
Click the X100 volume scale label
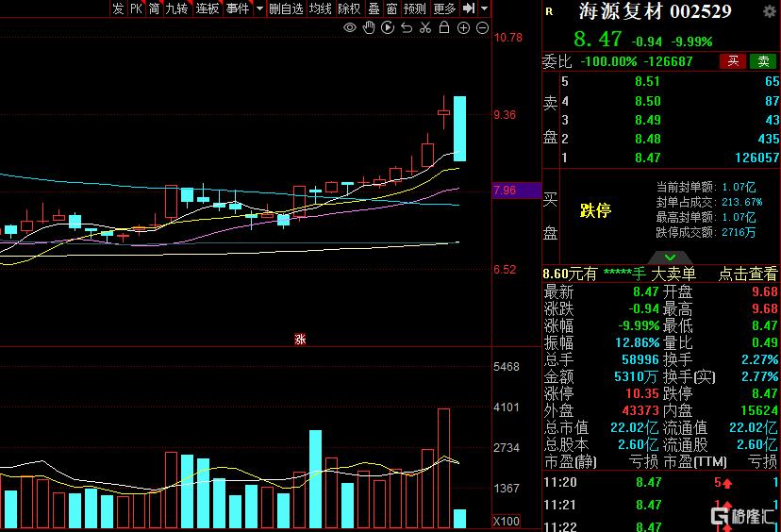506,521
